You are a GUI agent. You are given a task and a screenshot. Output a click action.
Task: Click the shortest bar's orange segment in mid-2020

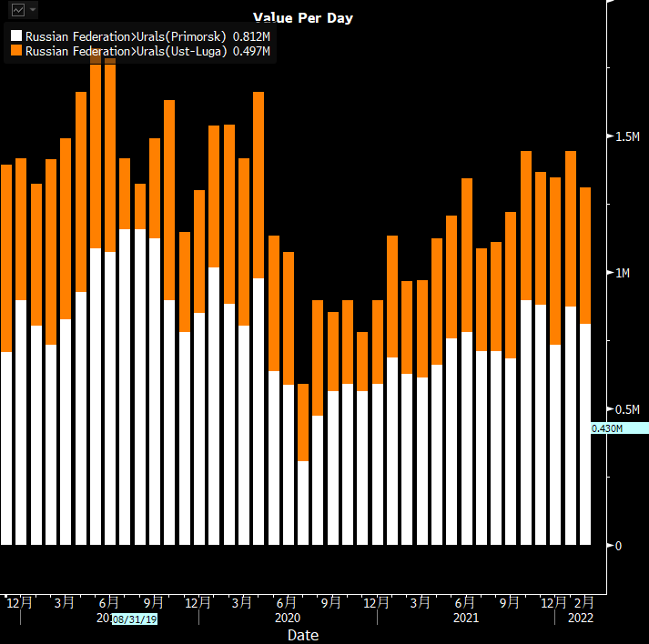[x=303, y=422]
